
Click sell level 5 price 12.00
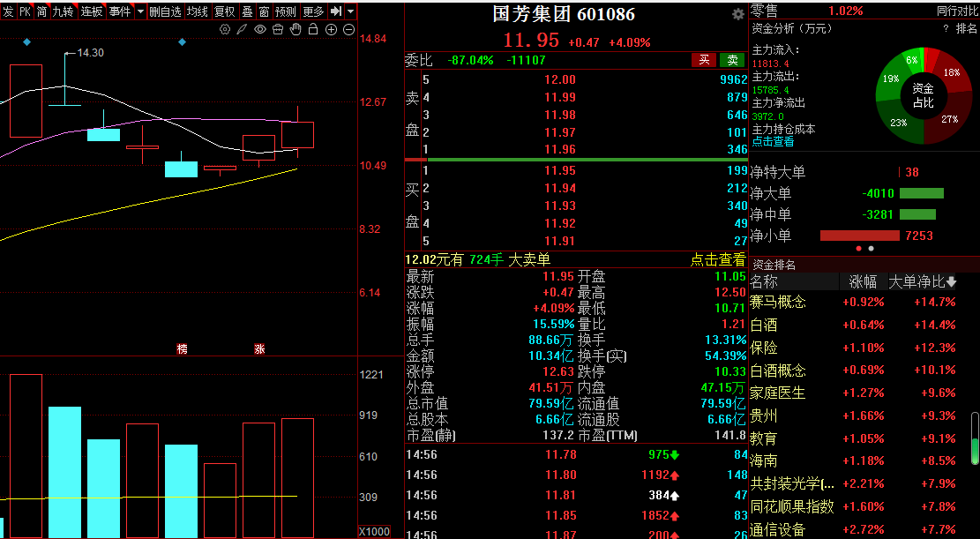(559, 79)
